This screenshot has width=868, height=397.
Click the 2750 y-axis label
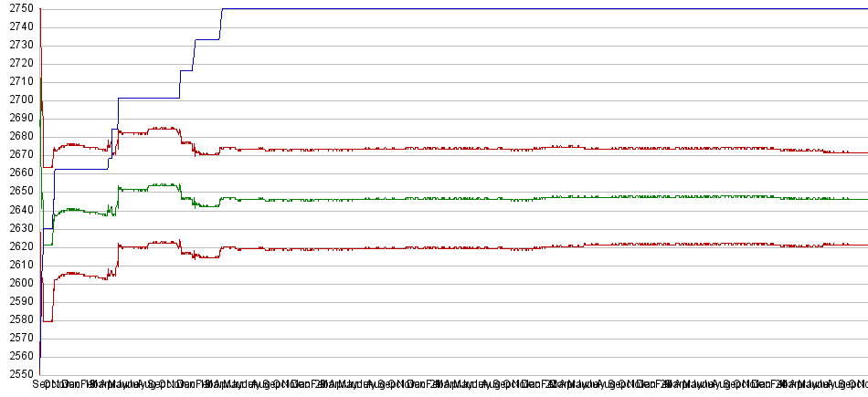(18, 8)
